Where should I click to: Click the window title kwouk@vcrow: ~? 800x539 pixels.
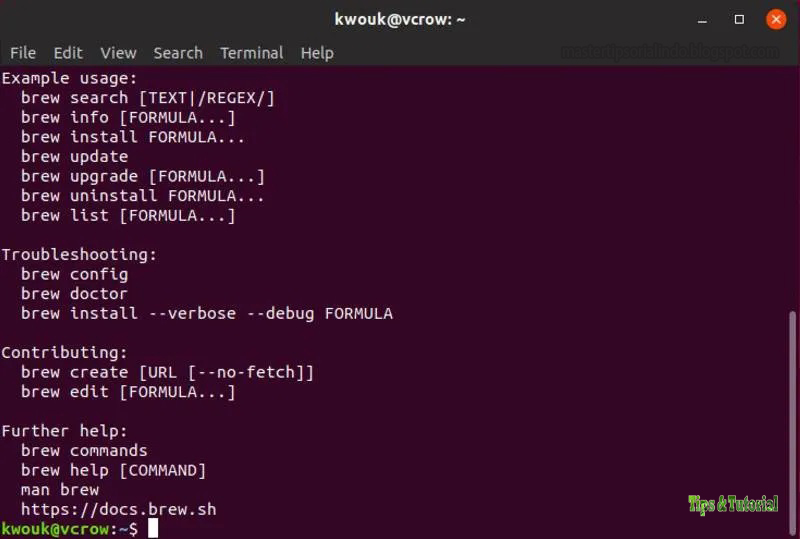pos(400,19)
